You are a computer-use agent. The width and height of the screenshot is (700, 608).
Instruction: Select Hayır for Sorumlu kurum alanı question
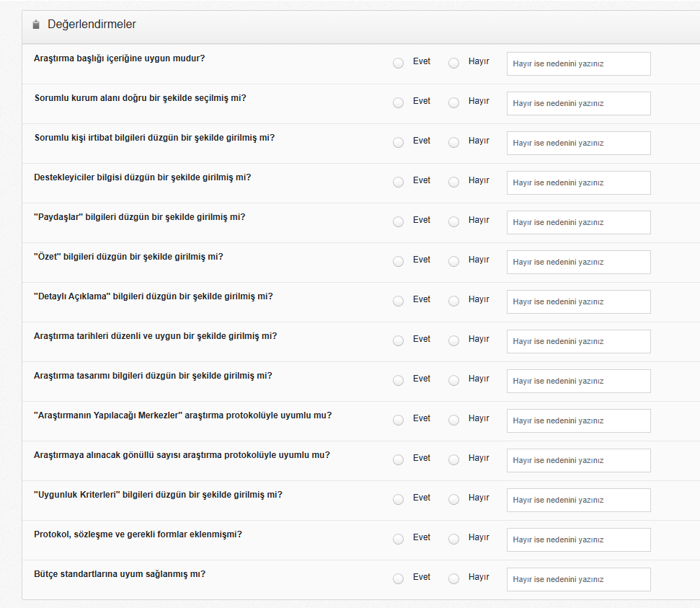coord(453,103)
